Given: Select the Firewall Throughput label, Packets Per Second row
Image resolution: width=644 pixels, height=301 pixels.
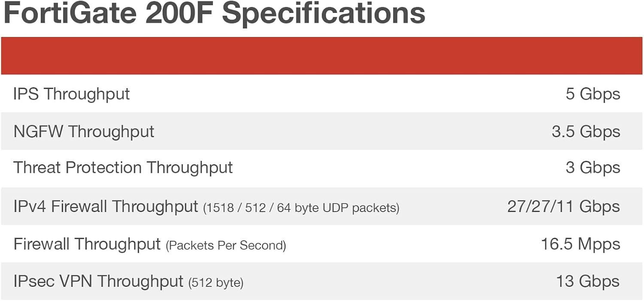Looking at the screenshot, I should point(87,244).
